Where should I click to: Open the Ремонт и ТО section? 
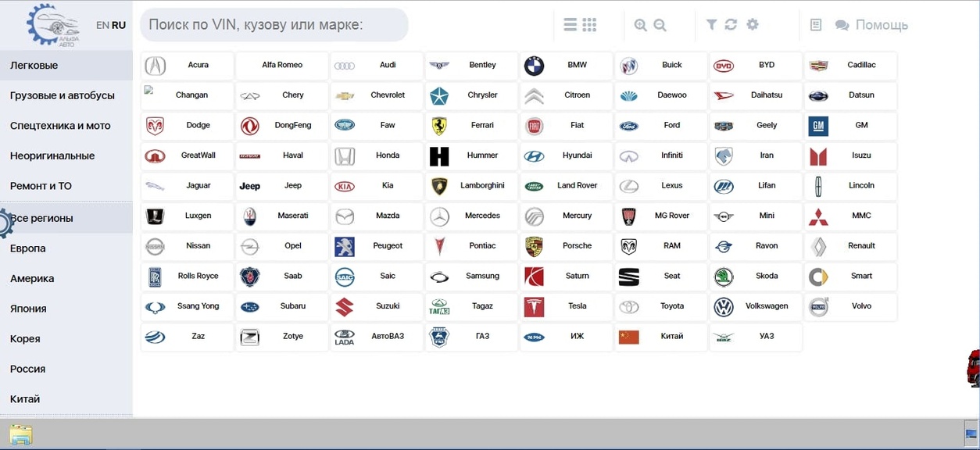tap(66, 186)
